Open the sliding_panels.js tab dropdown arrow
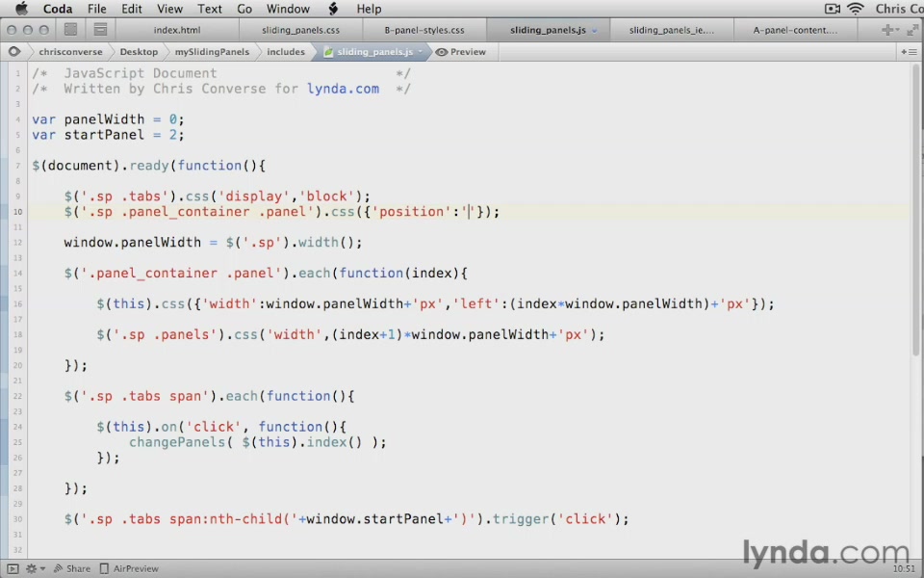 coord(594,31)
